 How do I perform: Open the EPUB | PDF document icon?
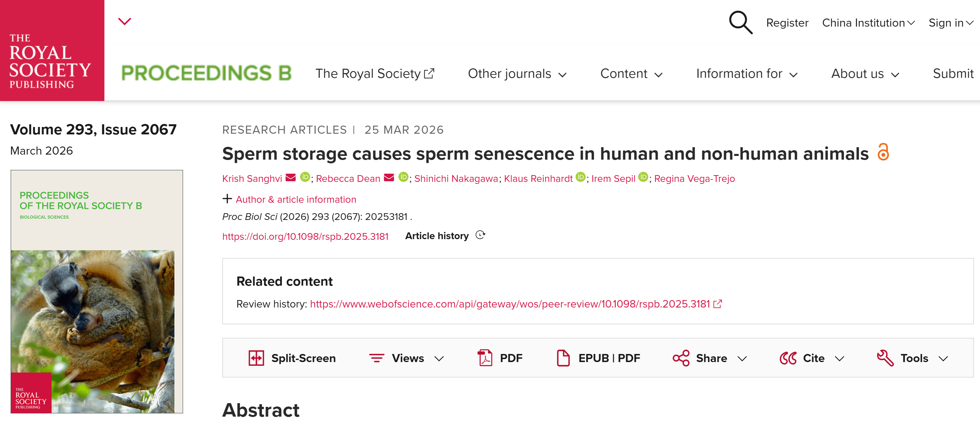[563, 358]
